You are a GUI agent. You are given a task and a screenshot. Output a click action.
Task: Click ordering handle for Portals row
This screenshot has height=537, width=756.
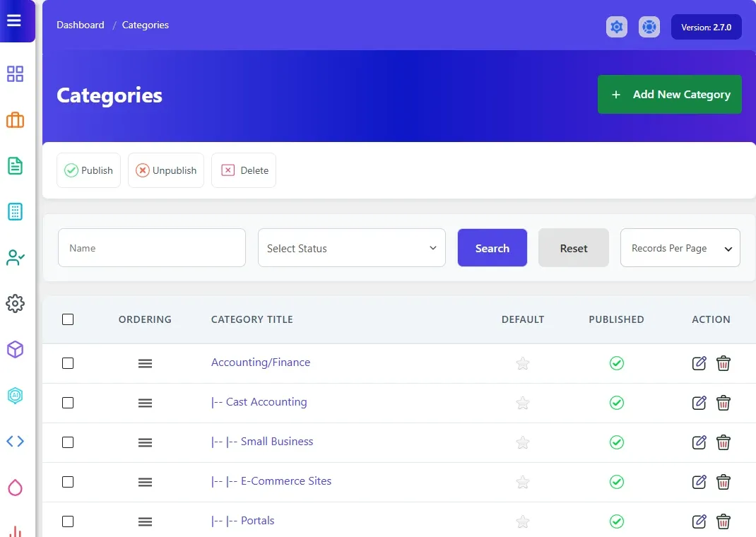click(x=145, y=521)
